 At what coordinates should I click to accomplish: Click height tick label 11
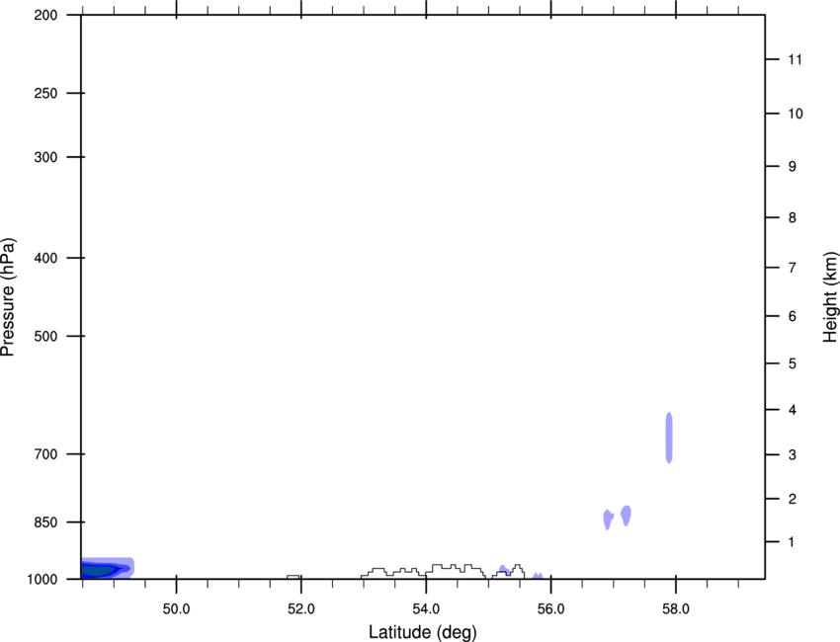[x=795, y=59]
